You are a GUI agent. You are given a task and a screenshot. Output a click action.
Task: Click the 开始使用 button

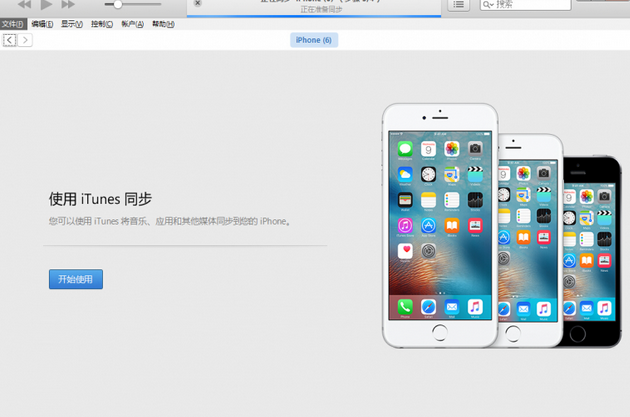76,279
